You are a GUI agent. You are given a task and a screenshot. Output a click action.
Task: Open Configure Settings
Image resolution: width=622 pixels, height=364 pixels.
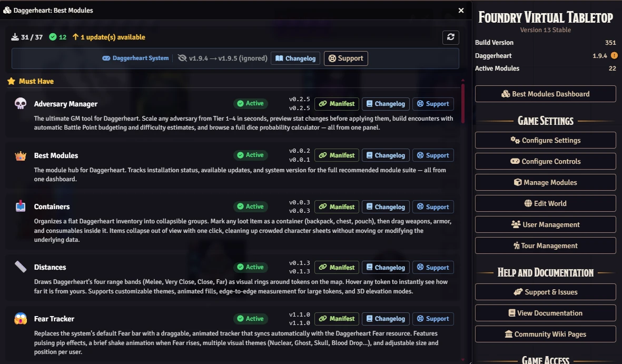tap(546, 140)
